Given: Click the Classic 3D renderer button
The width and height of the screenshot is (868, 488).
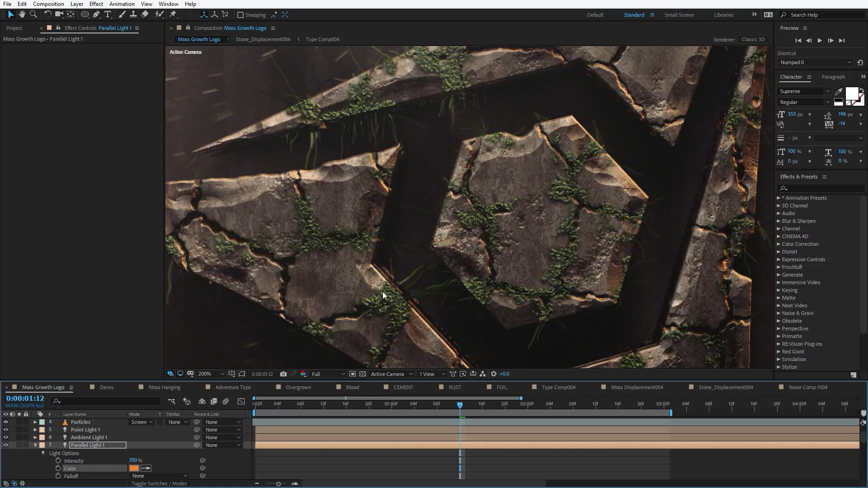Looking at the screenshot, I should (x=753, y=39).
